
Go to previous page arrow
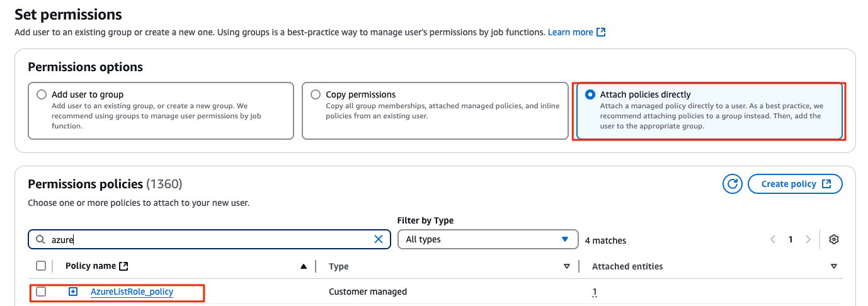click(x=773, y=239)
